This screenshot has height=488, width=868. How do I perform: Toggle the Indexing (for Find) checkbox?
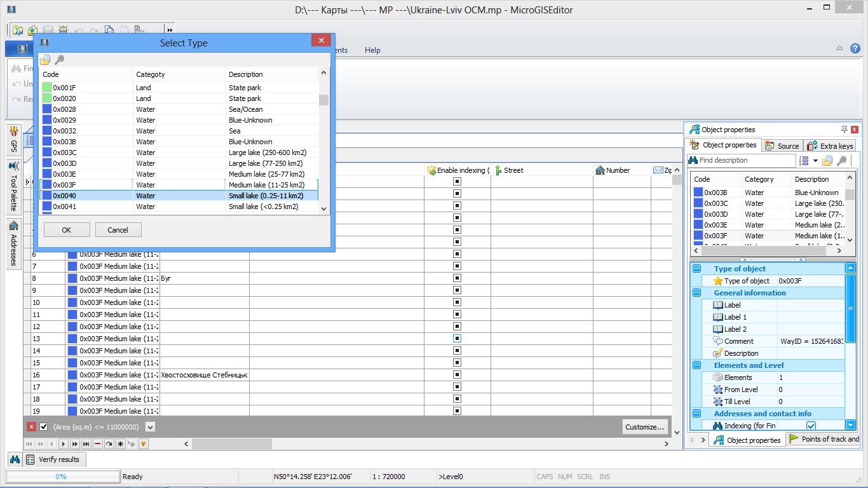pos(811,426)
